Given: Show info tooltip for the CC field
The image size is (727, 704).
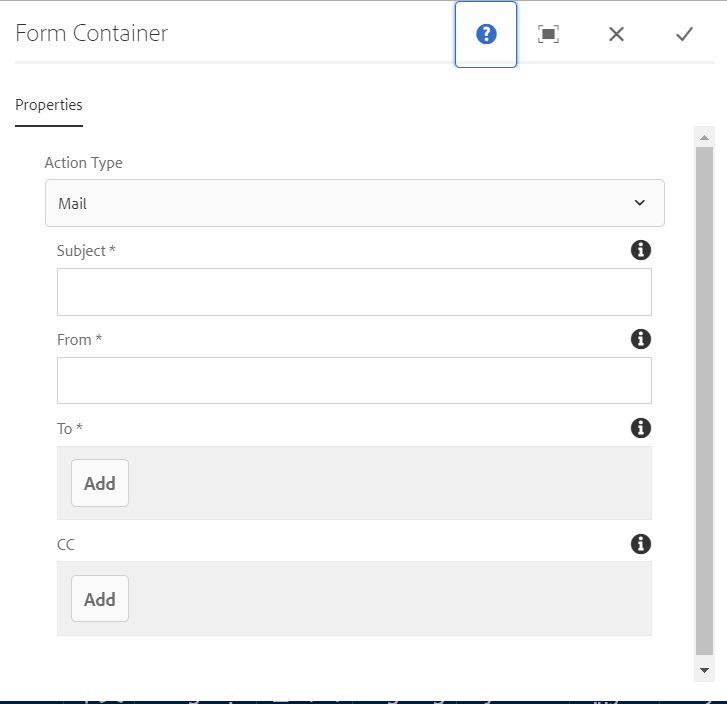Looking at the screenshot, I should (641, 544).
